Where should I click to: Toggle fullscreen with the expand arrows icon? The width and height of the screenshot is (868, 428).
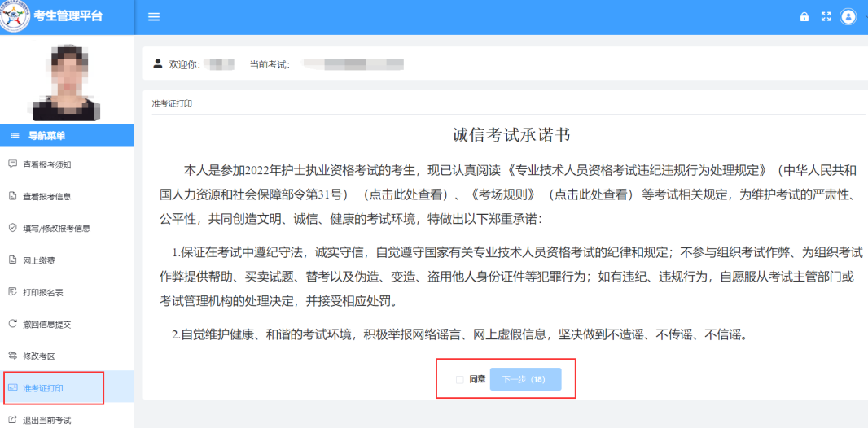pyautogui.click(x=826, y=17)
